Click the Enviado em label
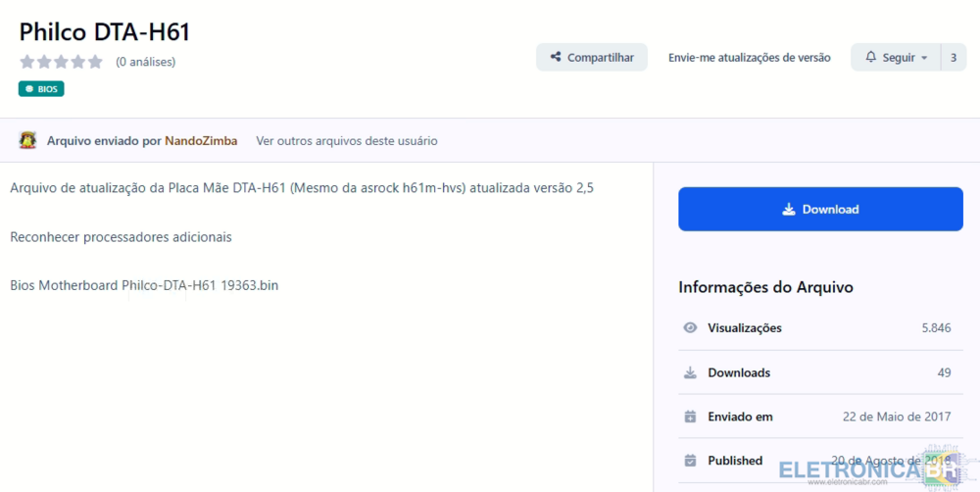Viewport: 980px width, 492px height. [x=740, y=417]
